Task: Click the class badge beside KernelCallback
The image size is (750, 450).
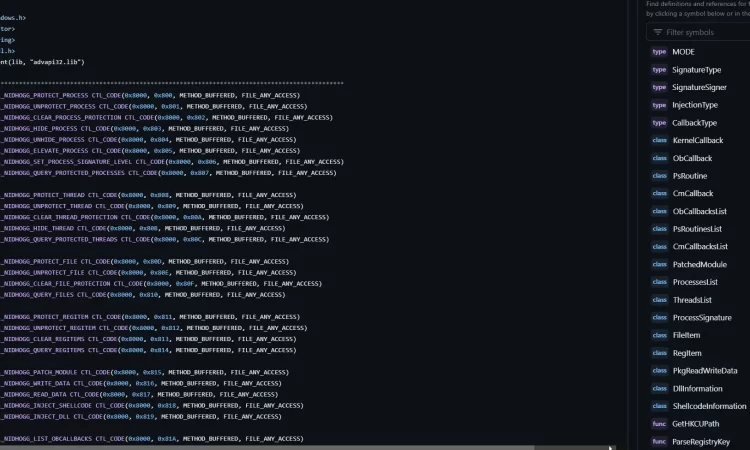Action: pyautogui.click(x=660, y=140)
